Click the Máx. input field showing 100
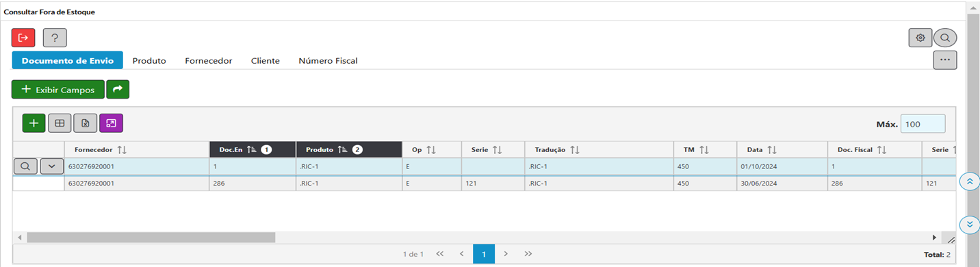The width and height of the screenshot is (980, 267). pyautogui.click(x=923, y=124)
